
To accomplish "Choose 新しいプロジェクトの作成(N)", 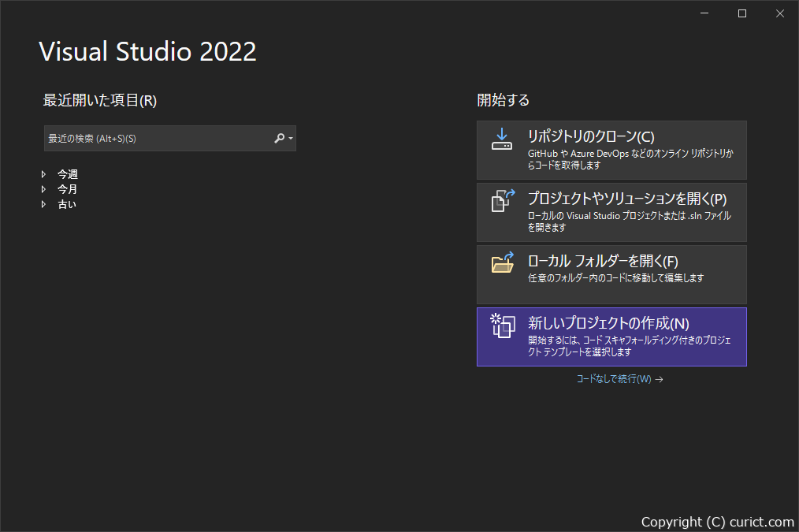I will pos(611,337).
